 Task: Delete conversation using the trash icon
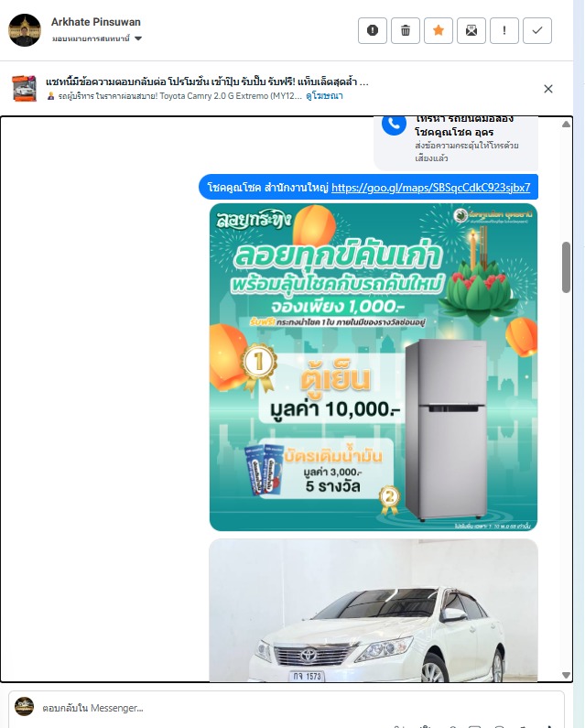click(406, 30)
